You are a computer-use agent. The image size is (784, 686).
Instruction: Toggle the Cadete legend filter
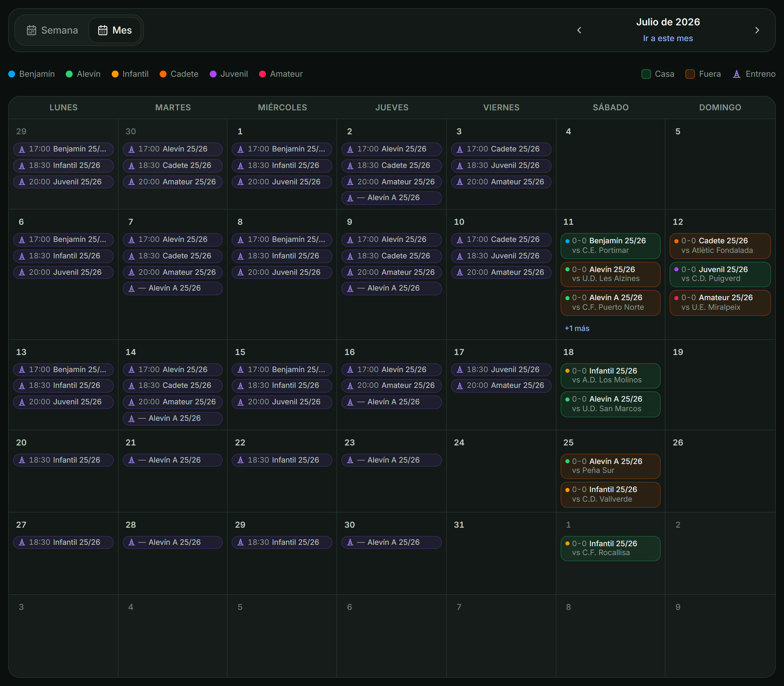(x=179, y=74)
